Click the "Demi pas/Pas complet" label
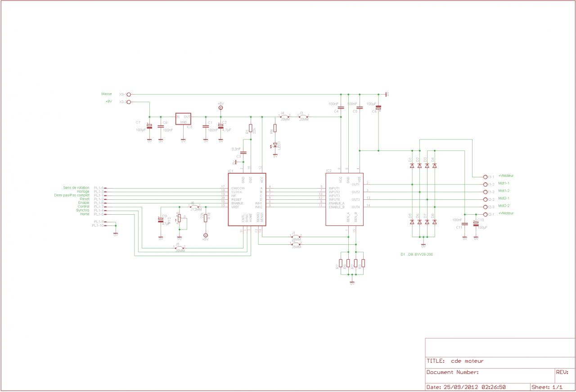The height and width of the screenshot is (392, 576). tap(72, 195)
